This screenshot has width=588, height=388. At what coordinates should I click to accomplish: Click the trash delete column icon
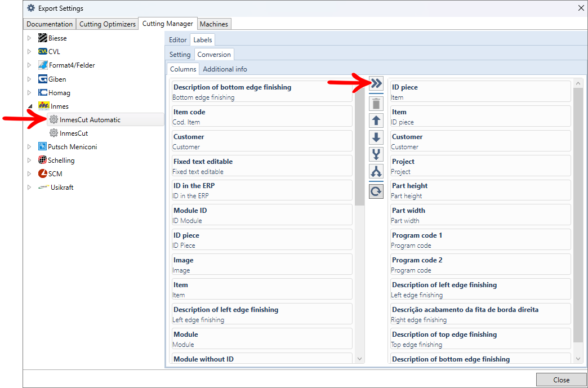pyautogui.click(x=376, y=104)
